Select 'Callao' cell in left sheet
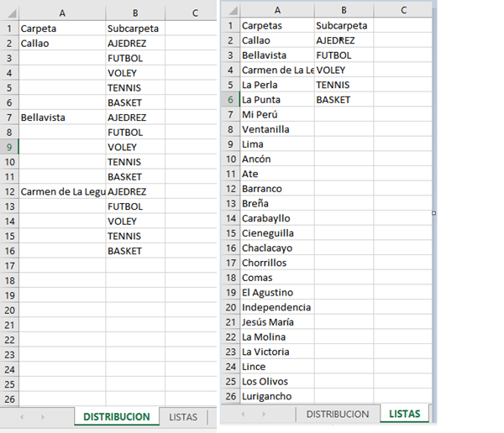Screen dimensions: 504x433 pos(62,43)
